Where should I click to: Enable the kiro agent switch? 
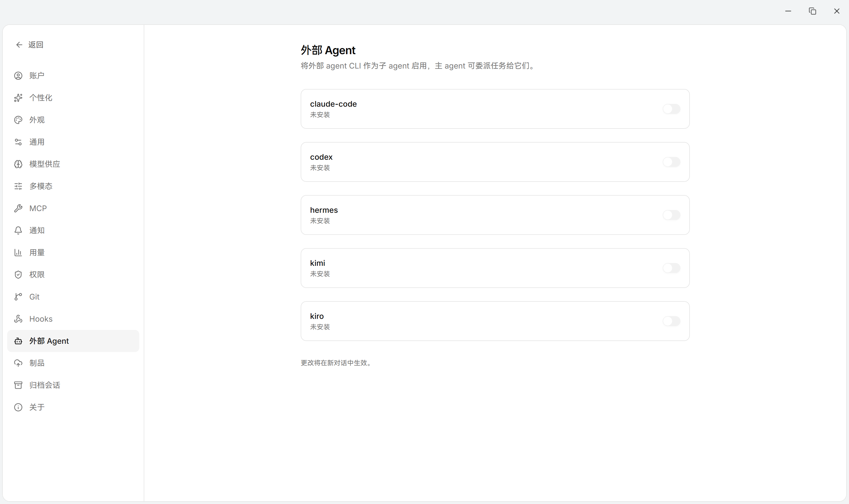(x=671, y=321)
